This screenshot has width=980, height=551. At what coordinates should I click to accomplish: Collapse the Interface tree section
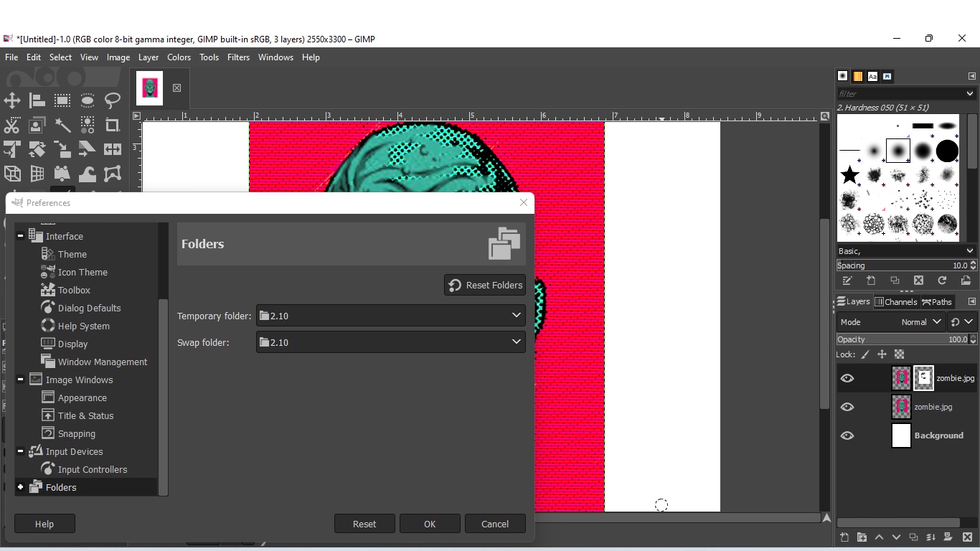(x=21, y=236)
